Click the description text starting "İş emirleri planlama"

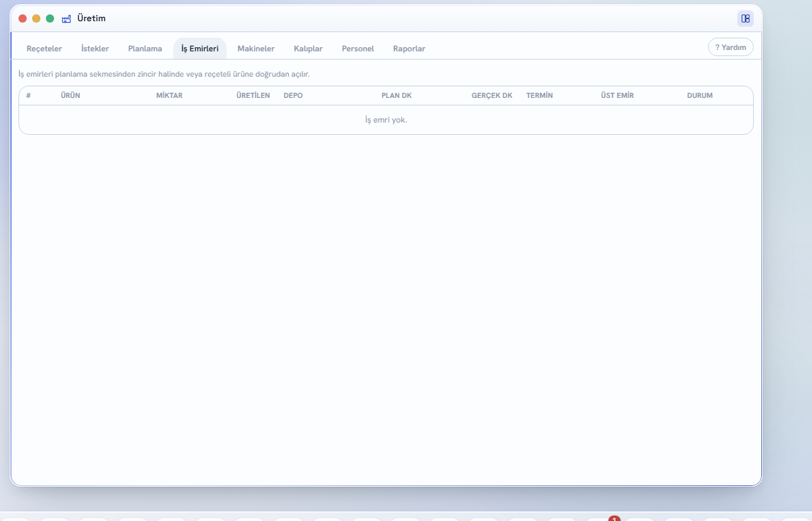(x=164, y=74)
